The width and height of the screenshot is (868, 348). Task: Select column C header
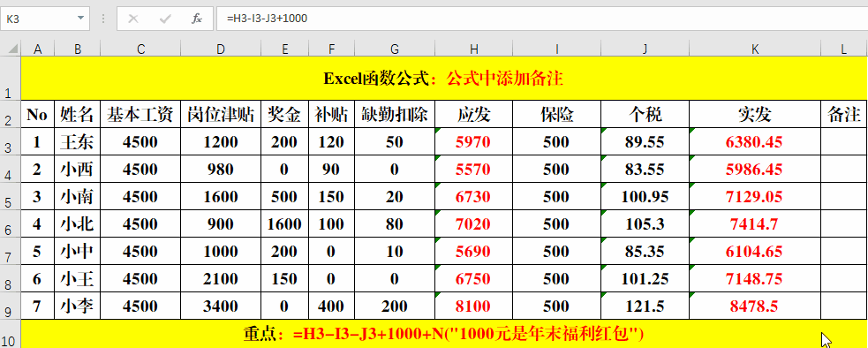coord(140,49)
